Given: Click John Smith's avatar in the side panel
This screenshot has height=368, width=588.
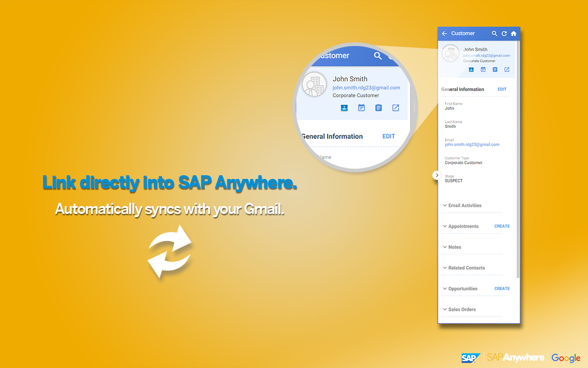Looking at the screenshot, I should tap(451, 53).
